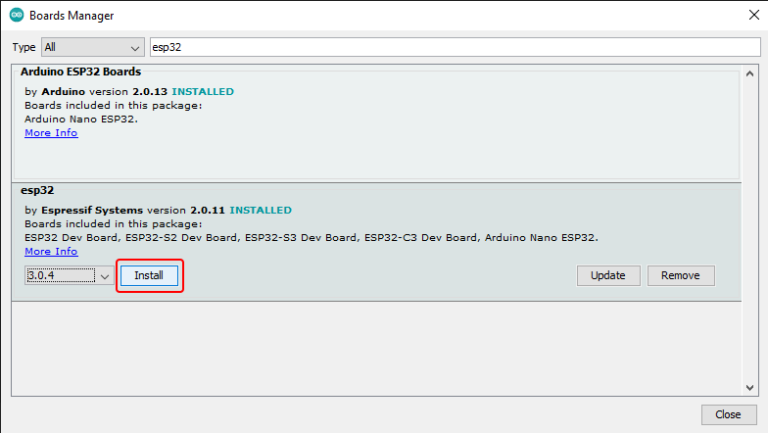Image resolution: width=768 pixels, height=433 pixels.
Task: Open More Info for Espressif esp32 package
Action: [x=51, y=251]
